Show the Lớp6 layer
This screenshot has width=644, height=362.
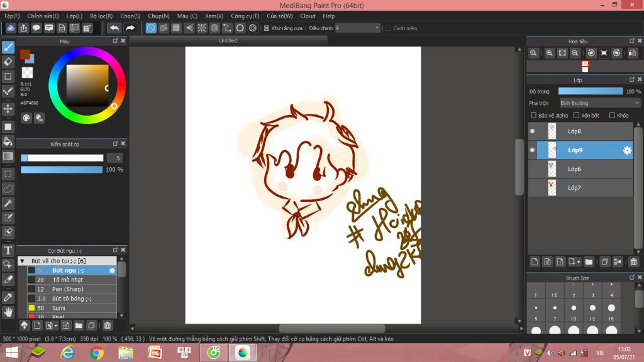(532, 169)
